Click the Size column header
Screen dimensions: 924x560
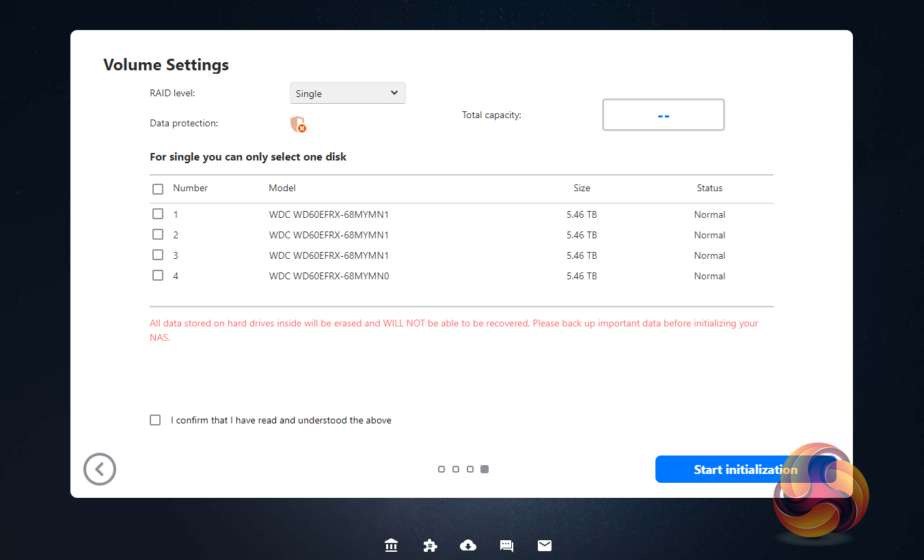click(582, 188)
